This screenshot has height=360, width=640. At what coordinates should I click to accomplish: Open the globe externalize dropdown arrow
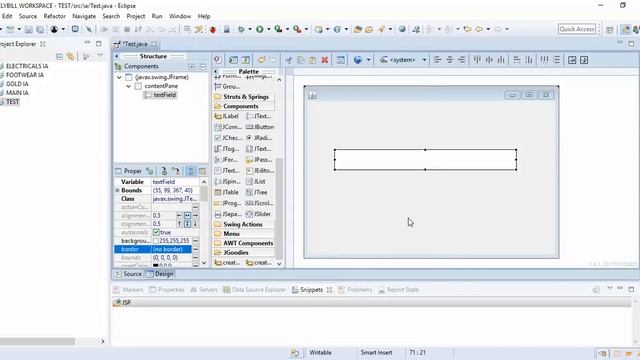coord(368,60)
